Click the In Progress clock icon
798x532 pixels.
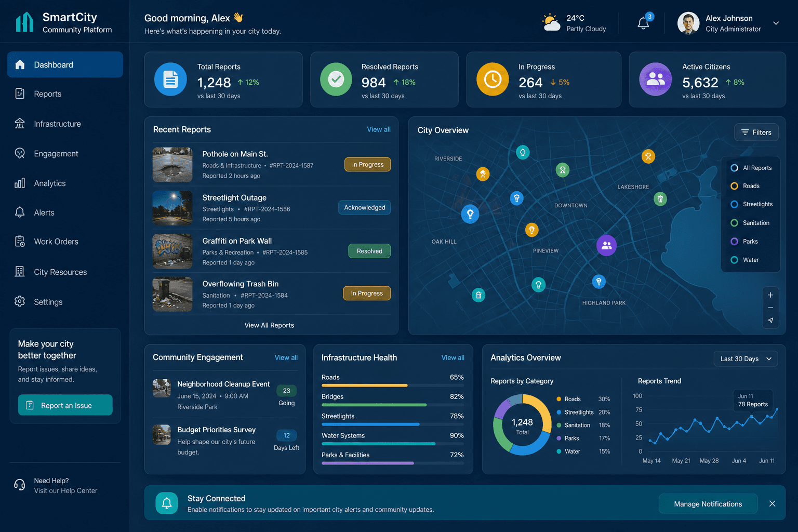pyautogui.click(x=493, y=79)
